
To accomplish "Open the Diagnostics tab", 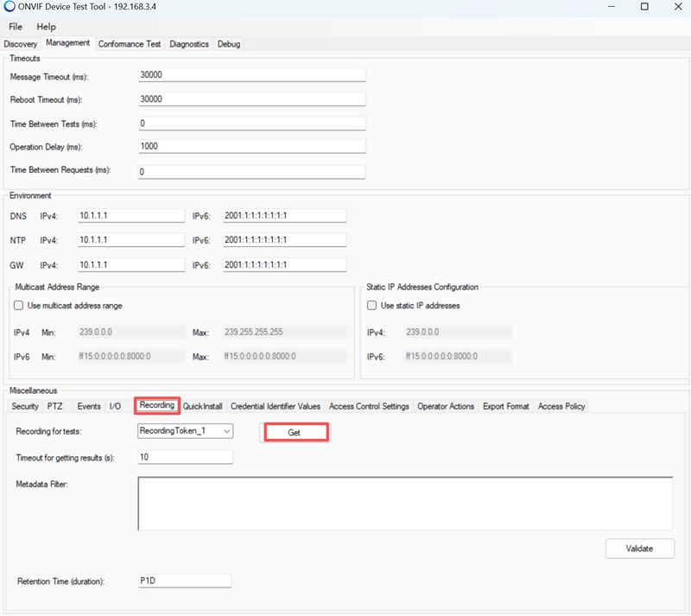I will (x=189, y=44).
